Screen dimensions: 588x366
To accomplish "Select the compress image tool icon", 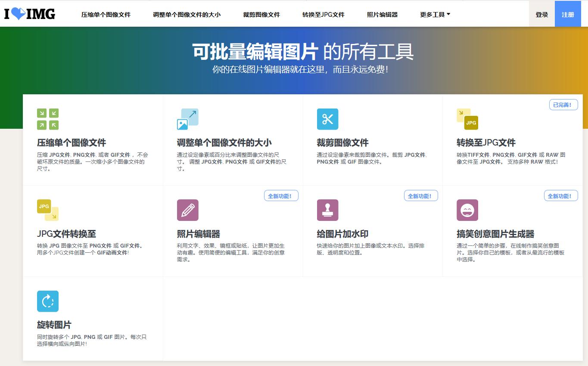I will point(47,119).
